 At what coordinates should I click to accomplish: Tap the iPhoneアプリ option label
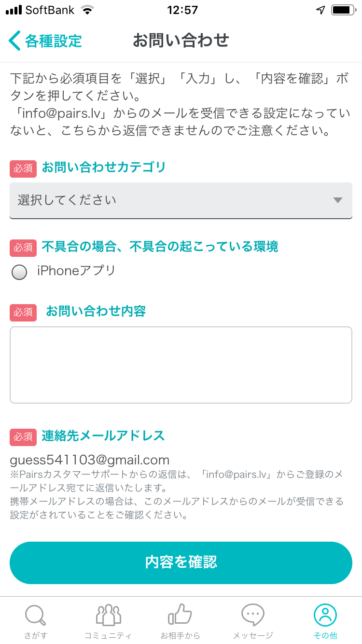click(77, 271)
